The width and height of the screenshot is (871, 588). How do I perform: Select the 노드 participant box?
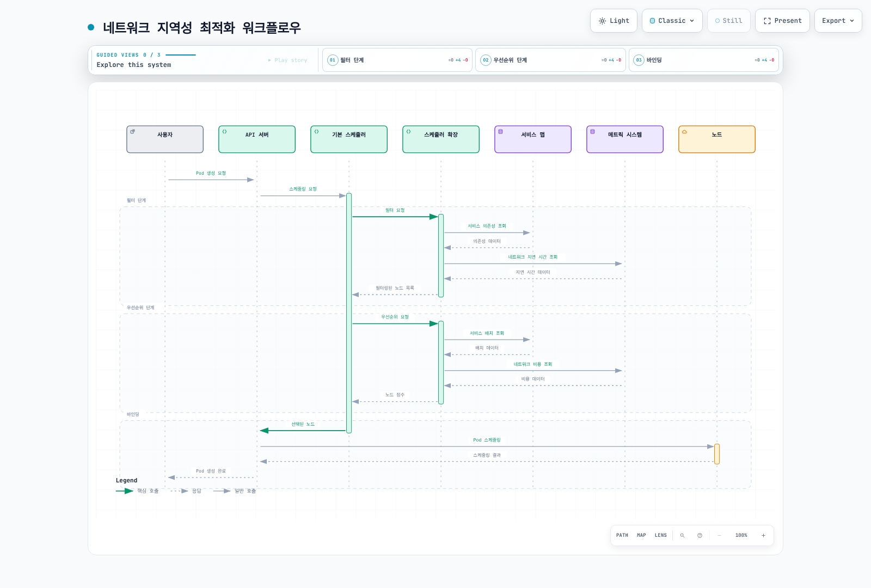[x=717, y=139]
